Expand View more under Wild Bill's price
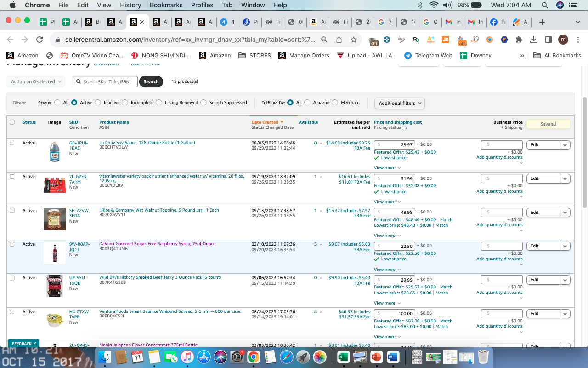The image size is (588, 368). [x=387, y=303]
